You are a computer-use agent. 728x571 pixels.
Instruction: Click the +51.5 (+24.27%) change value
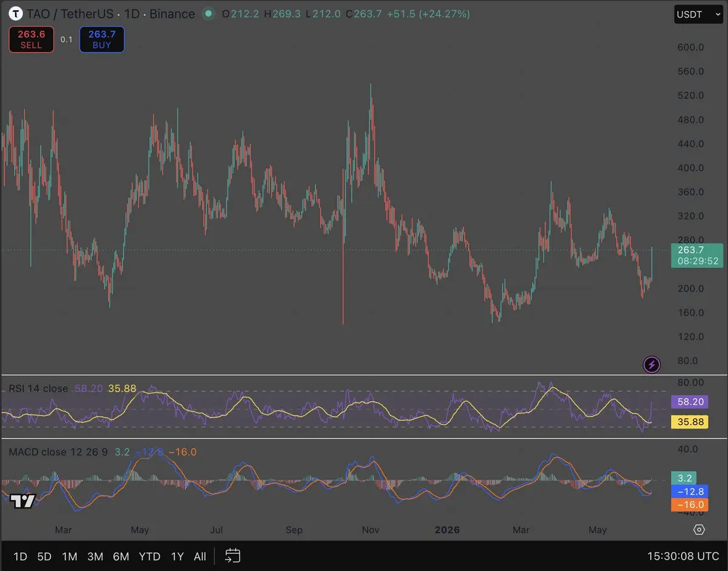(428, 13)
